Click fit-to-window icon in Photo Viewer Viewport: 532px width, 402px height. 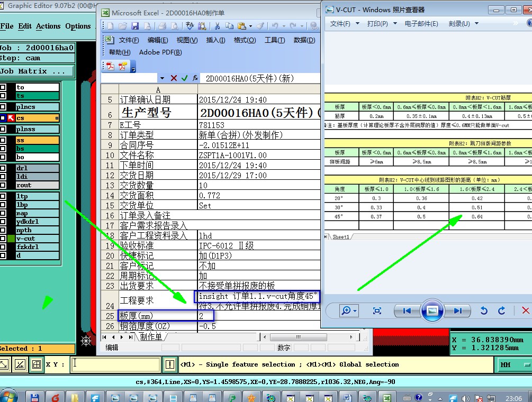377,311
